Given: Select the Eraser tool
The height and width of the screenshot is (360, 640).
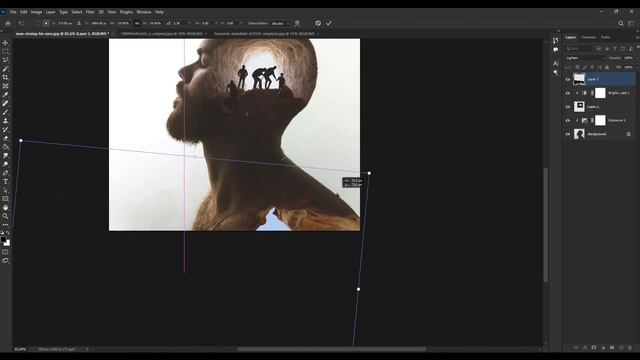Looking at the screenshot, I should coord(5,138).
